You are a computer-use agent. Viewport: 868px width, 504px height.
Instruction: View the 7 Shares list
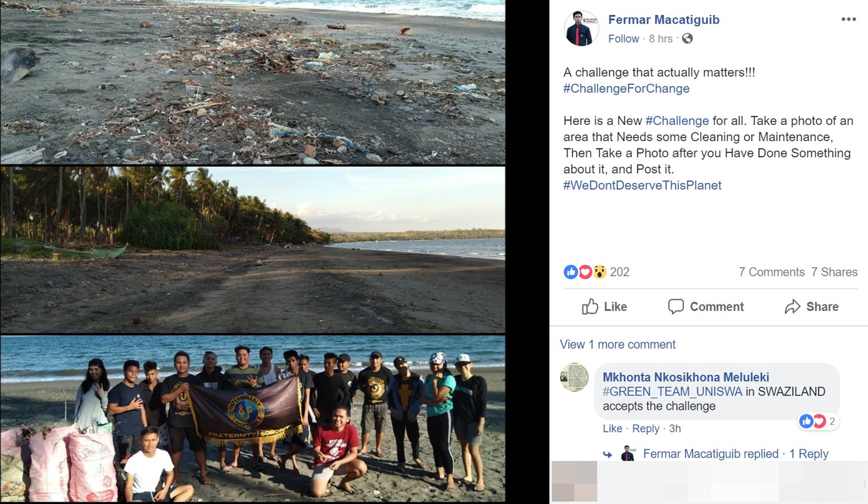pyautogui.click(x=834, y=272)
